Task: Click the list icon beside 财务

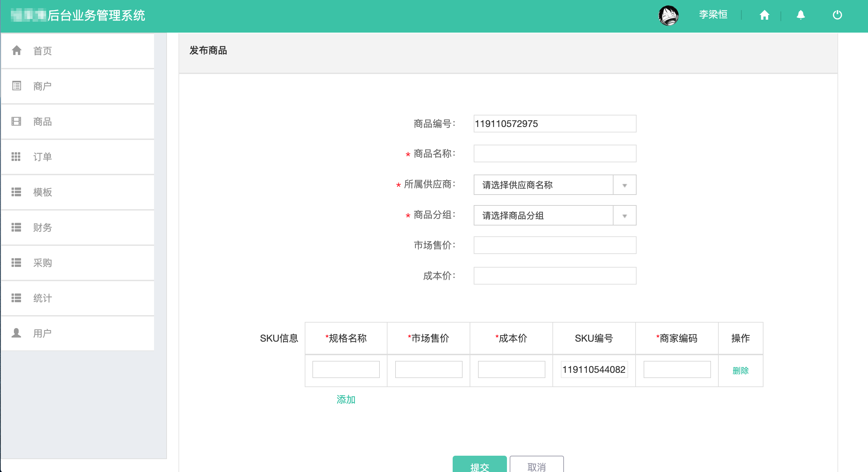Action: [16, 227]
